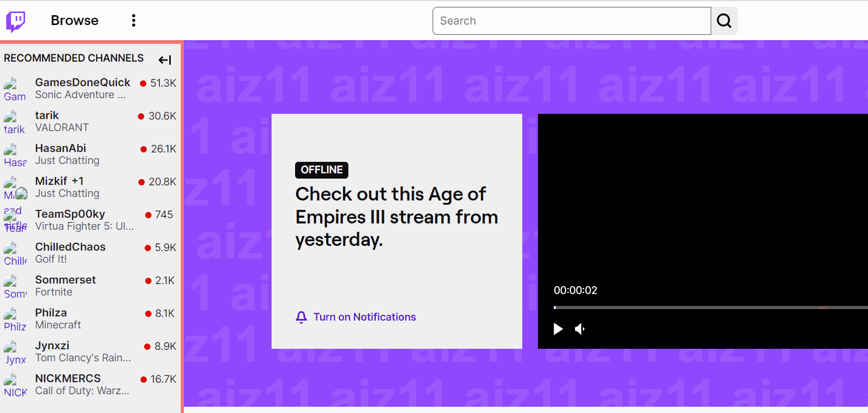Click the 00:00:02 timestamp
Viewport: 868px width, 413px height.
(x=576, y=290)
